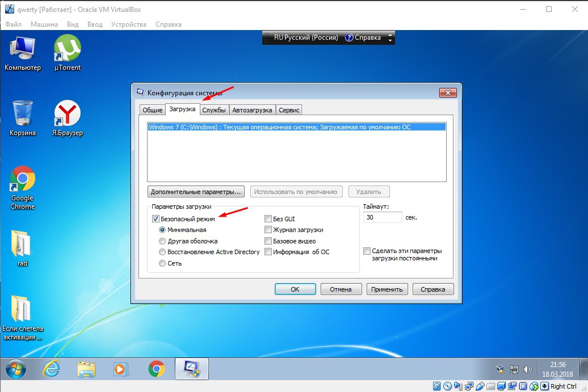Viewport: 588px width, 392px height.
Task: Enable the Базовое видео checkbox
Action: 268,241
